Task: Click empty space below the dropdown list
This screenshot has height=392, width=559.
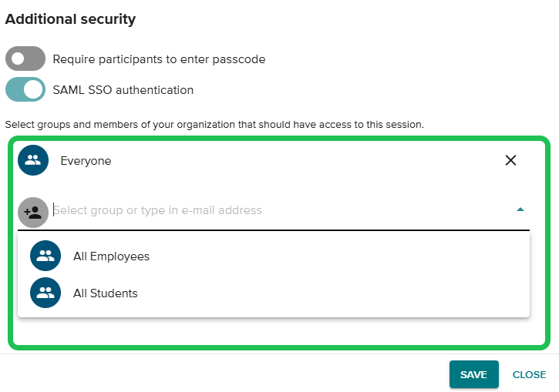Action: click(x=278, y=331)
